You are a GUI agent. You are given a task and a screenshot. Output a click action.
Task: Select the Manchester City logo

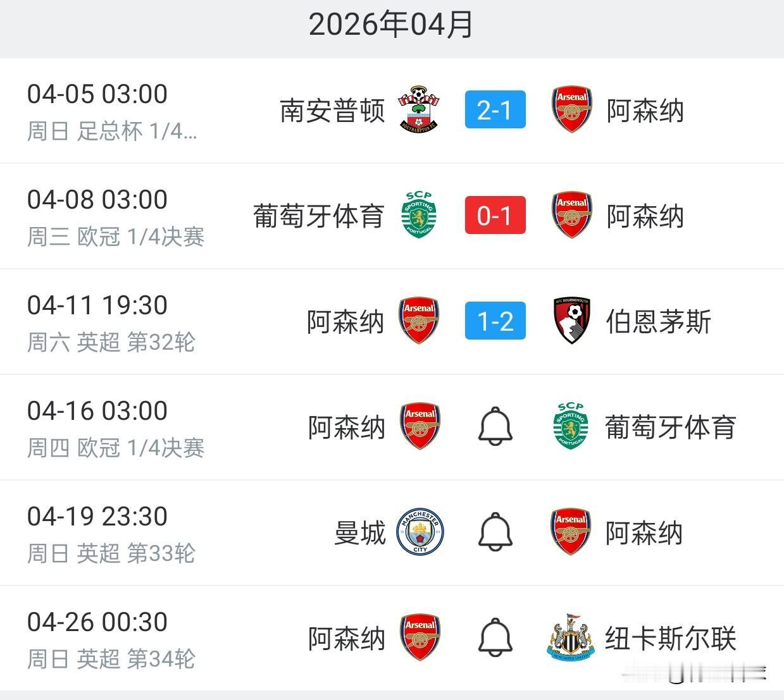tap(420, 532)
